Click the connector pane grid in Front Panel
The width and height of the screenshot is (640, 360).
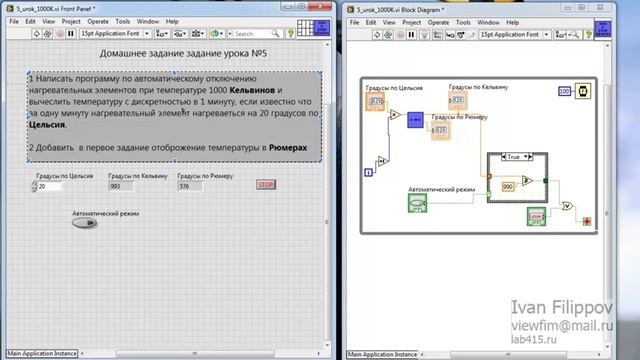[x=305, y=28]
